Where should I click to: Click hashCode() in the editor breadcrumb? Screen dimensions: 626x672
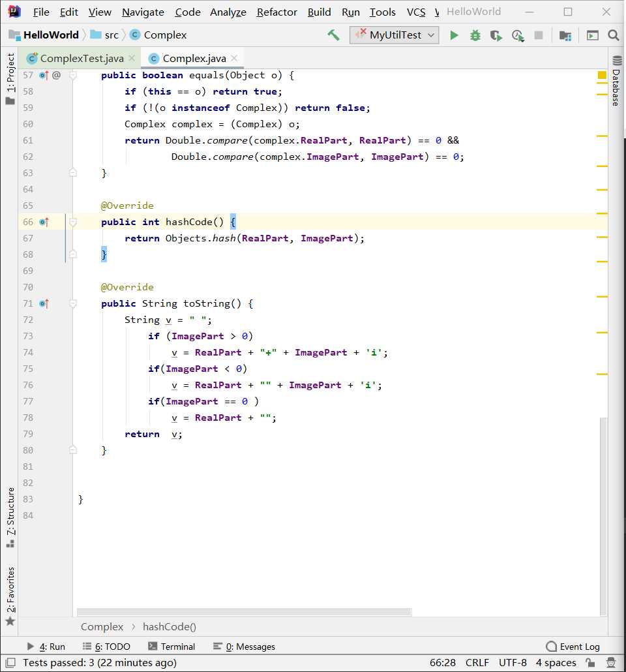170,627
